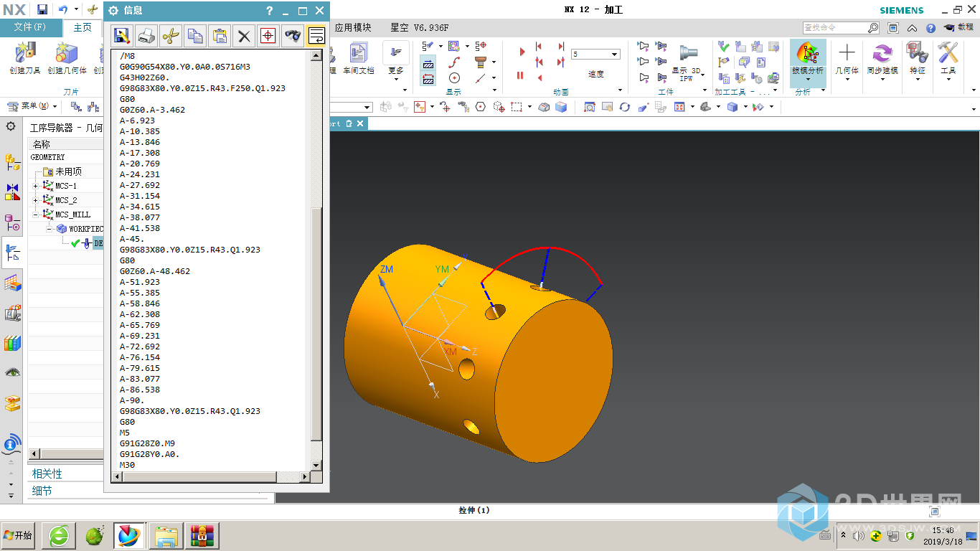
Task: Select the WORKPIECE tree item
Action: (80, 229)
